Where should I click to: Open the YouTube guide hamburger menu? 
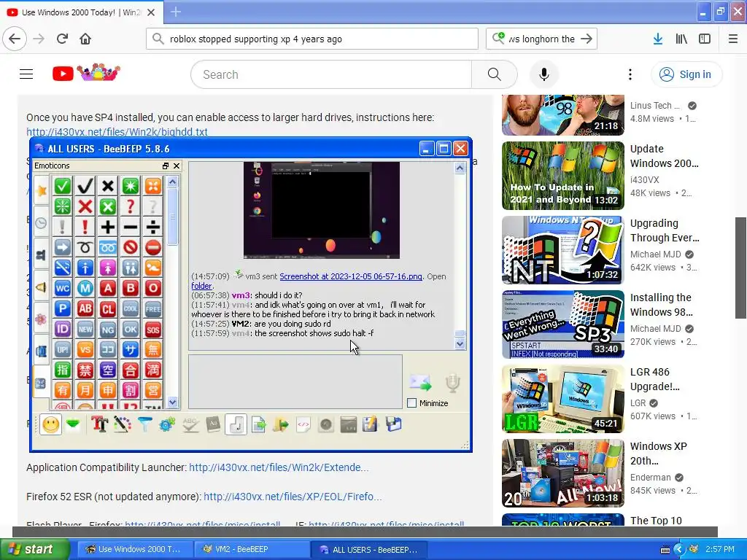(26, 74)
